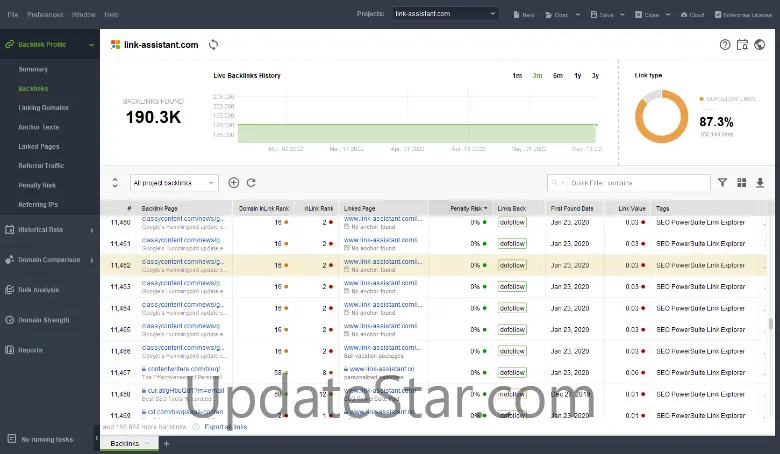Open the Window menu
780x454 pixels.
(84, 14)
